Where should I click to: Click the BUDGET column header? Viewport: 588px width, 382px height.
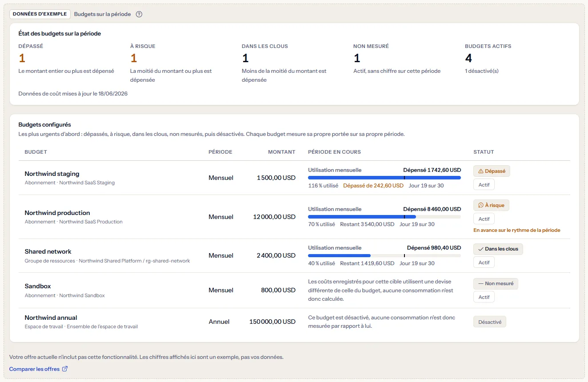(x=36, y=152)
